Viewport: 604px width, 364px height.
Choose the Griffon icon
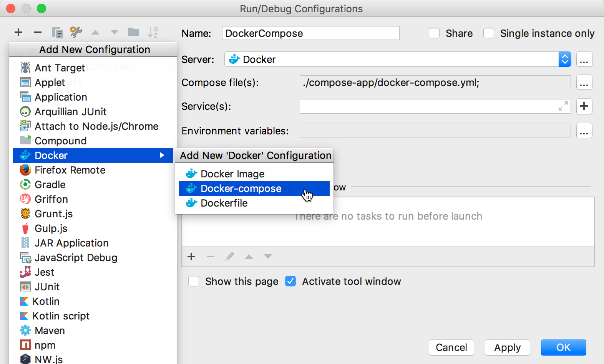25,199
